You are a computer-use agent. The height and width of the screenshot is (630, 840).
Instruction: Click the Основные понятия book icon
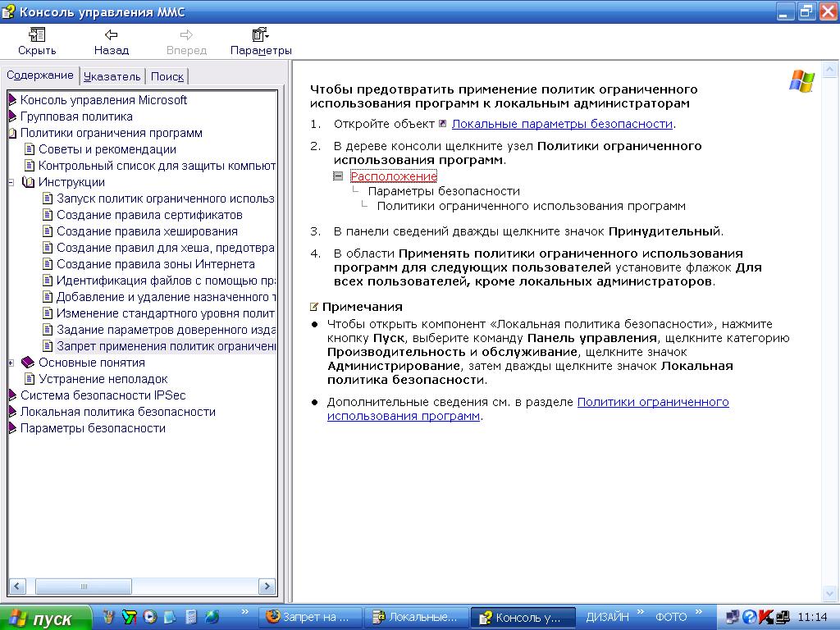29,363
